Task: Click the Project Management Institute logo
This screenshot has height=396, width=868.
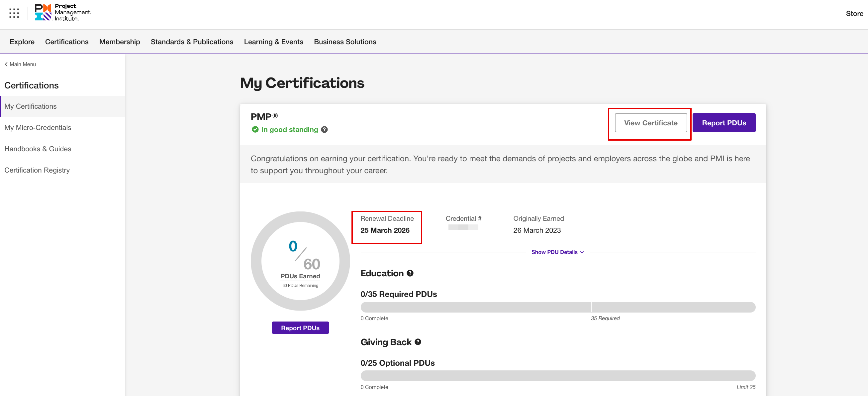Action: pyautogui.click(x=63, y=13)
